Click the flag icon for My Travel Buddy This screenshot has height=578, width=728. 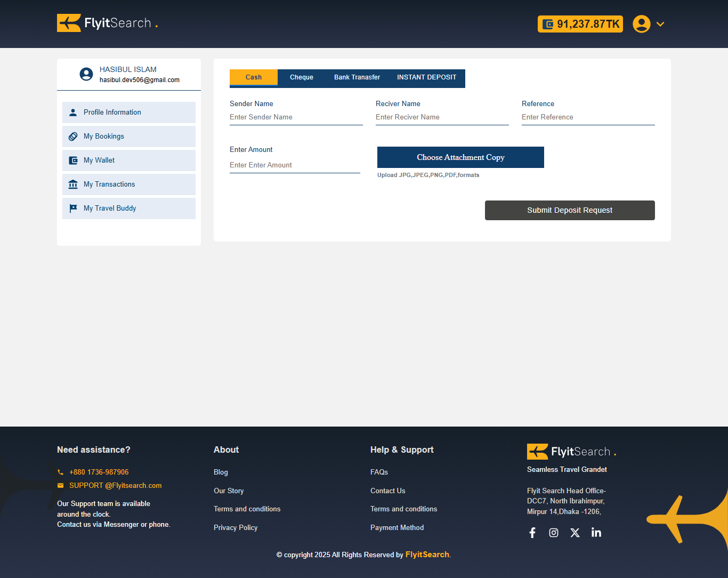click(x=73, y=208)
